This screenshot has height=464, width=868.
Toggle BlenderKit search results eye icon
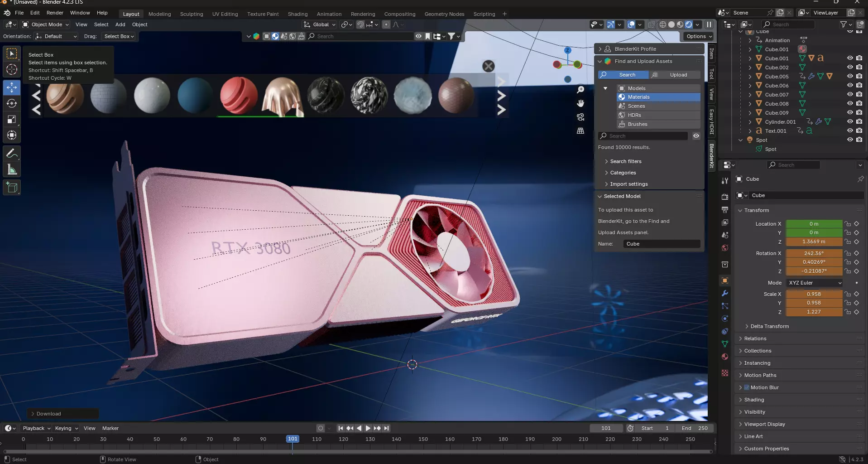tap(696, 136)
